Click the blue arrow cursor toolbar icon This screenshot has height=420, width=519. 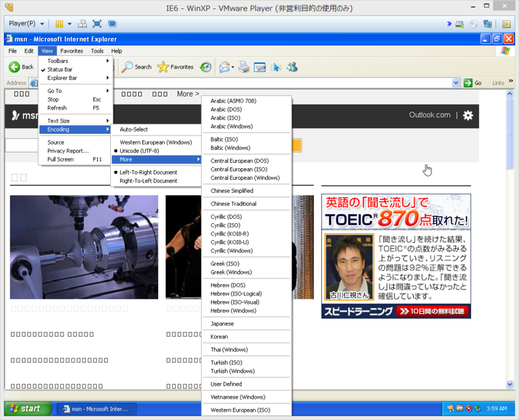[x=276, y=68]
